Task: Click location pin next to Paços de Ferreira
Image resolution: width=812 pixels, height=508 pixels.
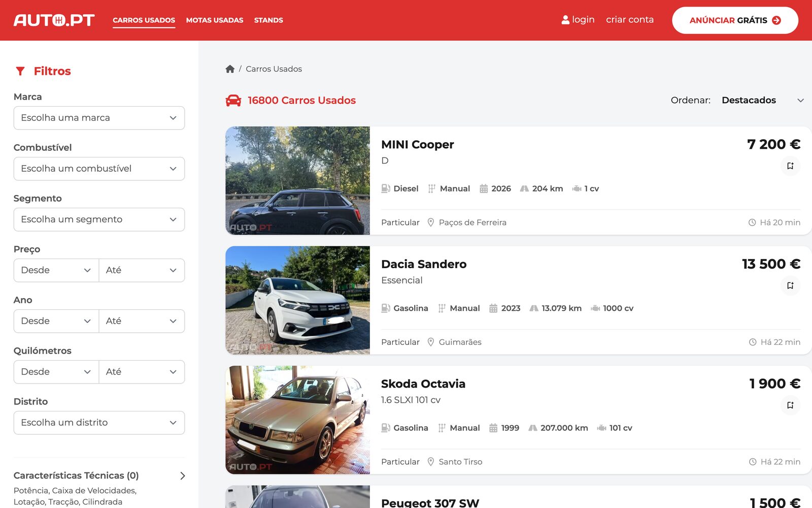Action: click(431, 223)
